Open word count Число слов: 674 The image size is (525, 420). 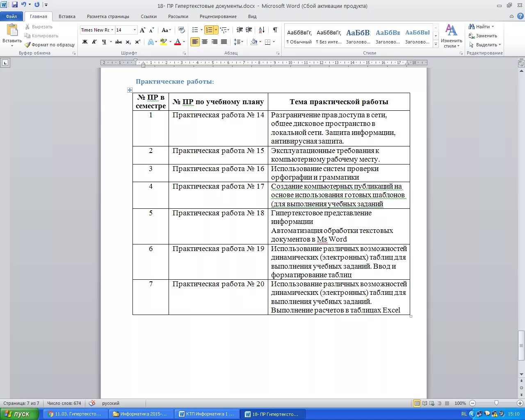64,403
